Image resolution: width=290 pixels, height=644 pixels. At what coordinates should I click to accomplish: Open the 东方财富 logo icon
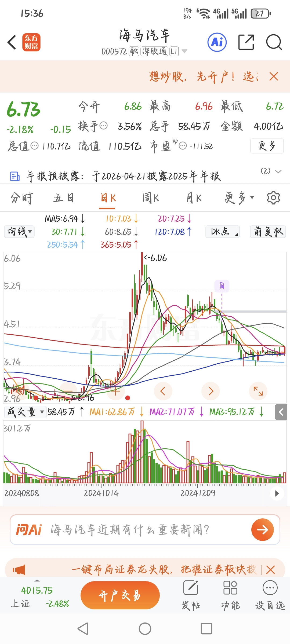pyautogui.click(x=31, y=42)
